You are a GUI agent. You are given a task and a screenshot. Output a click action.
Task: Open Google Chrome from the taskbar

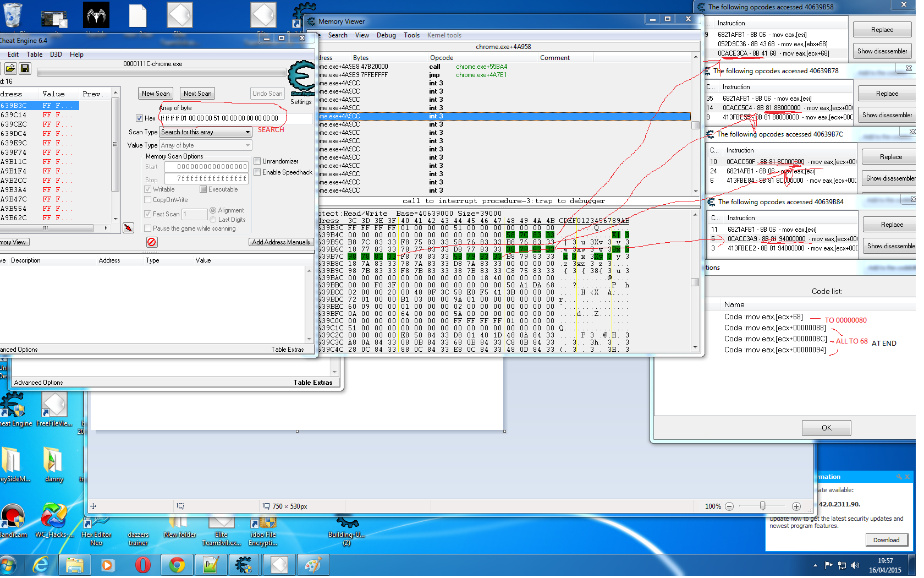click(177, 565)
